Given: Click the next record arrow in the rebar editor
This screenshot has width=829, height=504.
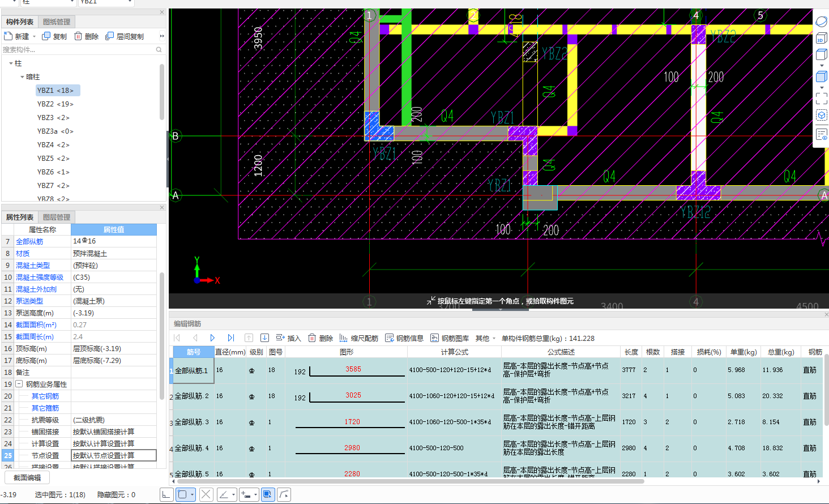Looking at the screenshot, I should [213, 338].
